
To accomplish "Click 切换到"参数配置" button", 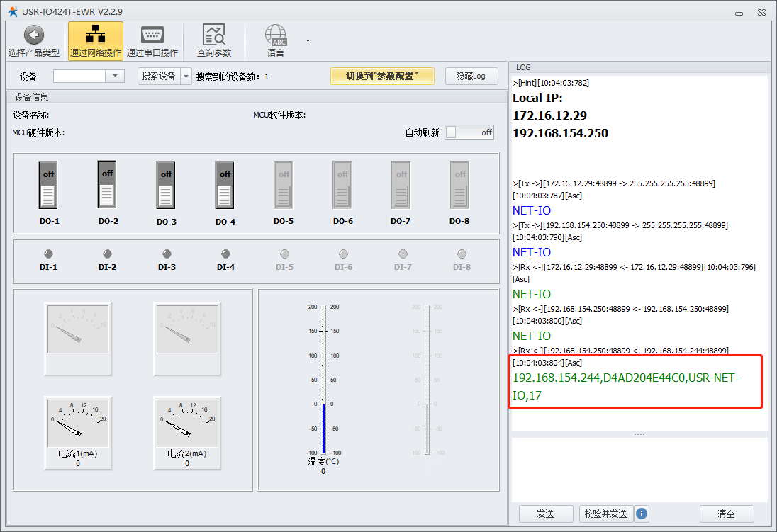I will [x=383, y=76].
